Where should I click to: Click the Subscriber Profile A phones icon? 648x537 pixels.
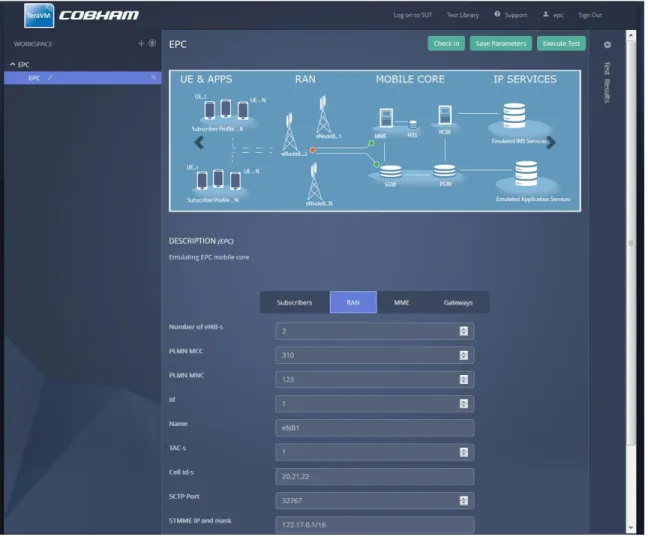coord(226,110)
